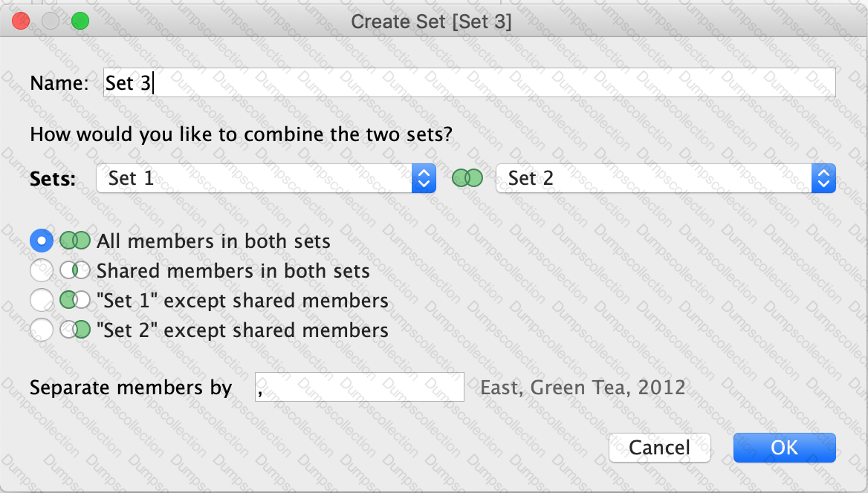Click the Set 1 dropdown arrow stepper
This screenshot has height=493, width=868.
tap(424, 178)
